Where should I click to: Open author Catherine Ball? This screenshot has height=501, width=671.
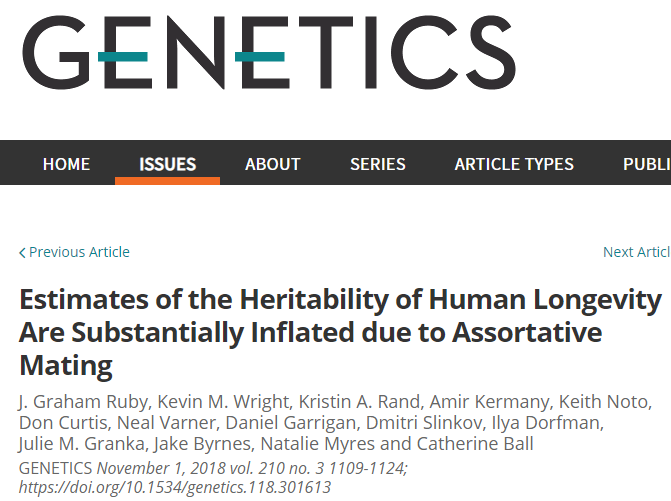pyautogui.click(x=475, y=444)
